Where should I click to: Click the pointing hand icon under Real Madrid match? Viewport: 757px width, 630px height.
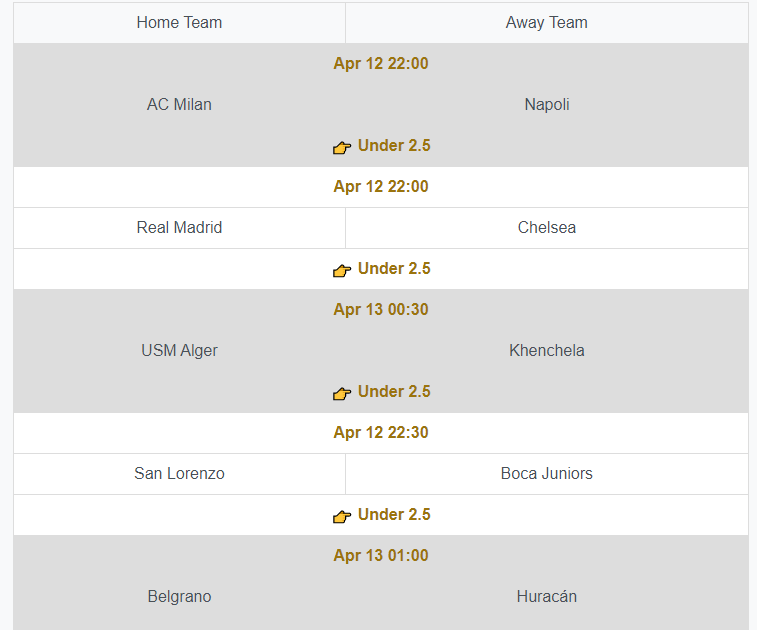click(x=342, y=270)
